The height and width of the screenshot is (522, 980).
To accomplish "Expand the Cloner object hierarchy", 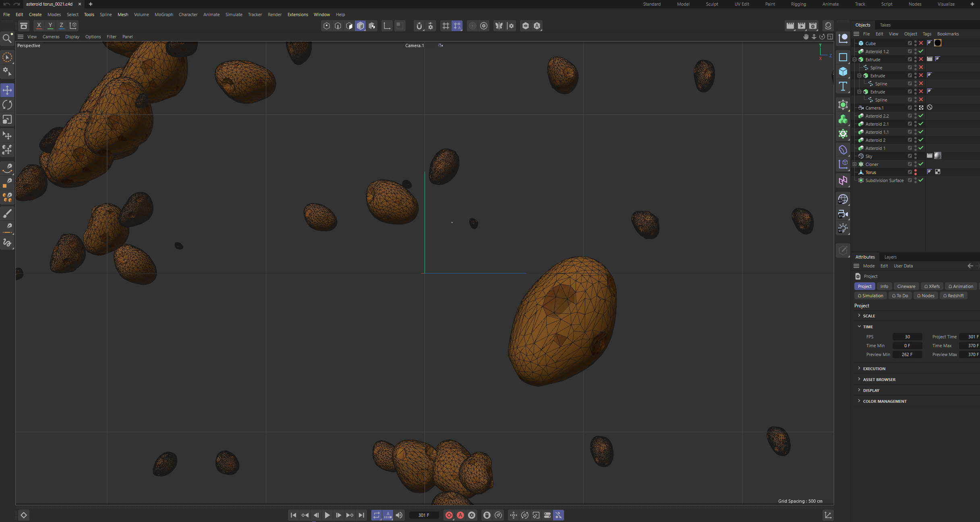I will click(855, 164).
